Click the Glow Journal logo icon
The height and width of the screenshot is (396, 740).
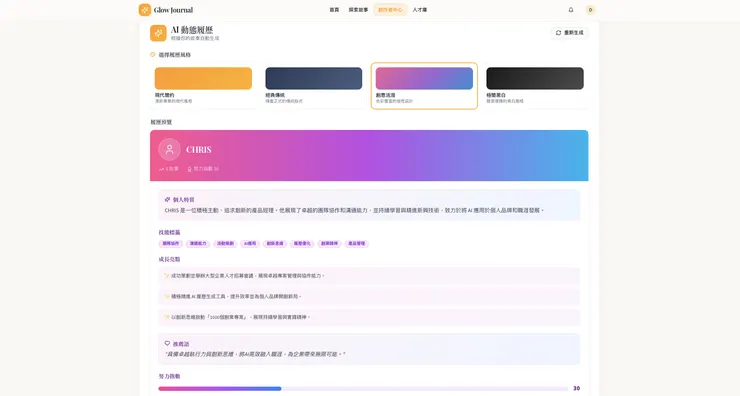tap(145, 10)
